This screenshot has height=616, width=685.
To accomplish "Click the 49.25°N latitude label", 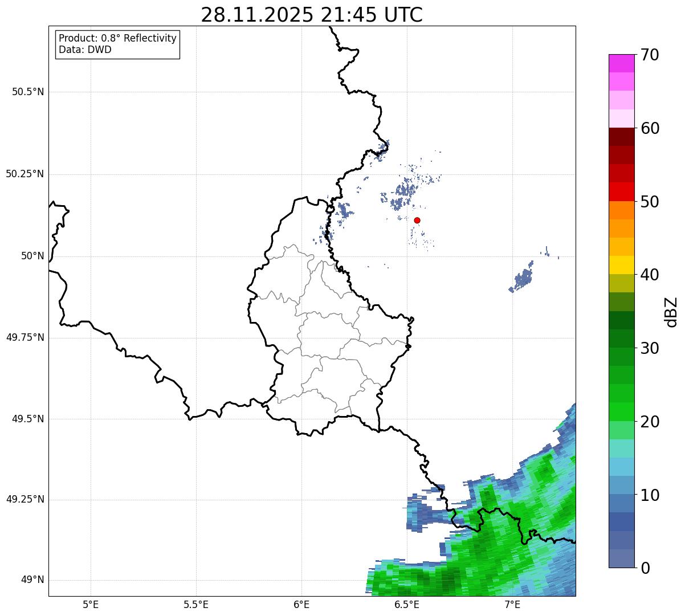I will point(25,499).
